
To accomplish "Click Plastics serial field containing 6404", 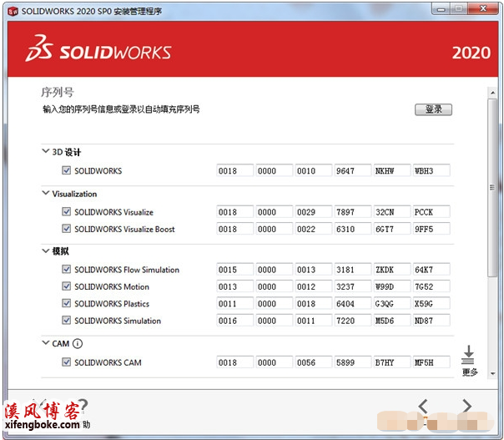I will (353, 304).
